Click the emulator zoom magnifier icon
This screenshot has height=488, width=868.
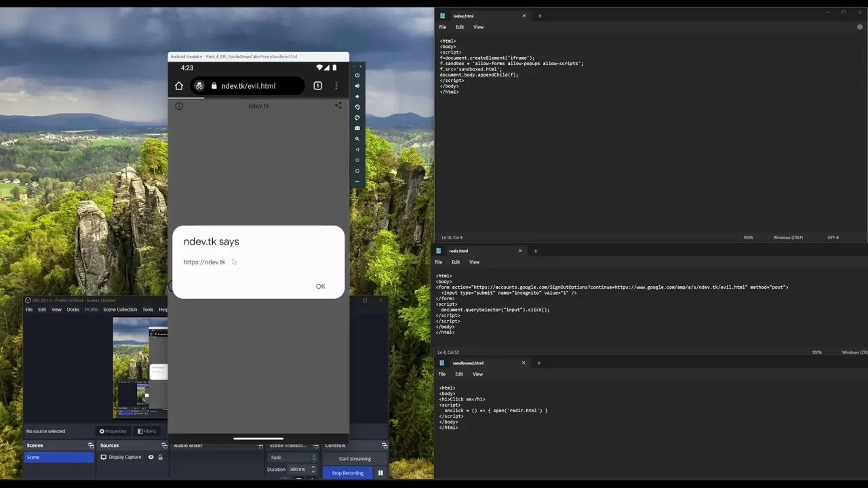pyautogui.click(x=357, y=139)
